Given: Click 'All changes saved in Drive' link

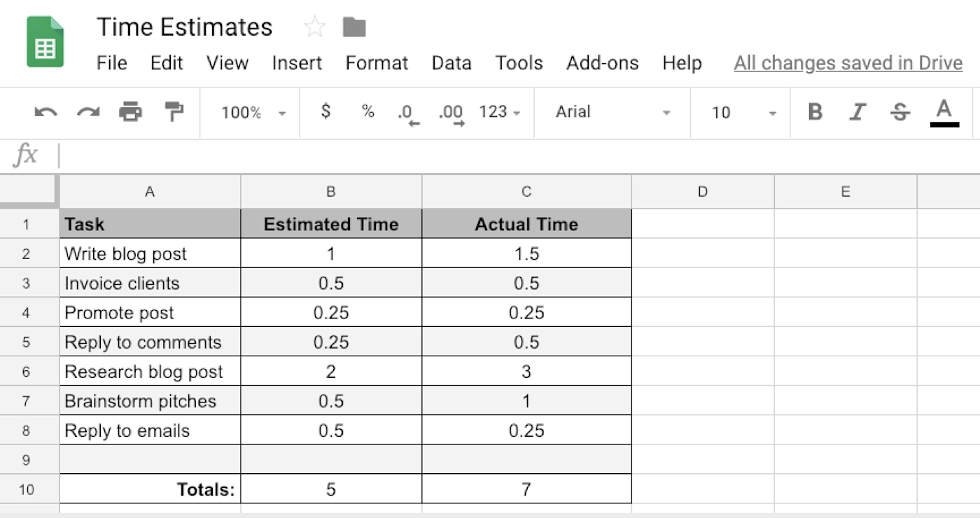Looking at the screenshot, I should pos(848,63).
